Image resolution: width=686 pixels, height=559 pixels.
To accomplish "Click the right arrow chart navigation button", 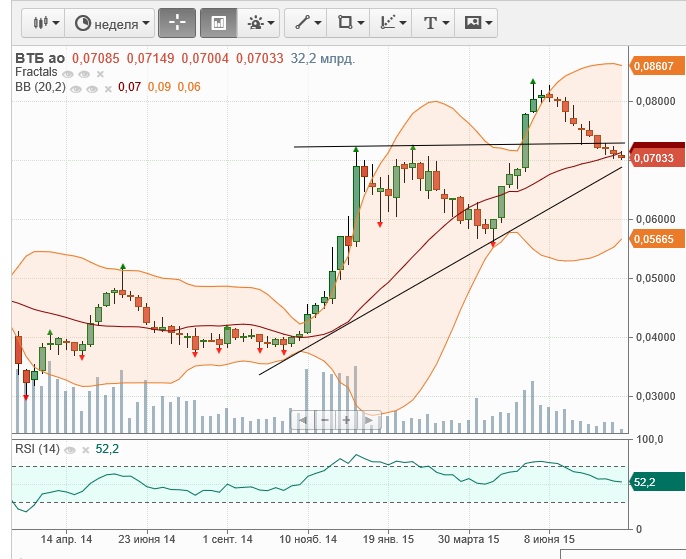I will pos(368,420).
